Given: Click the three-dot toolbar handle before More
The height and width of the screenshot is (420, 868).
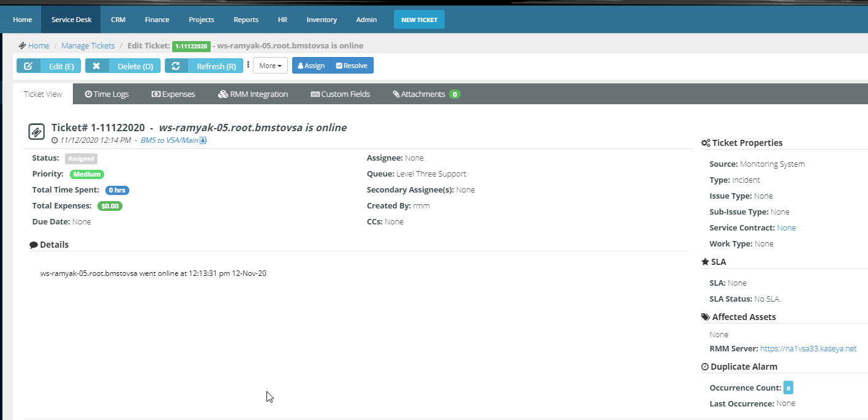Looking at the screenshot, I should [248, 65].
